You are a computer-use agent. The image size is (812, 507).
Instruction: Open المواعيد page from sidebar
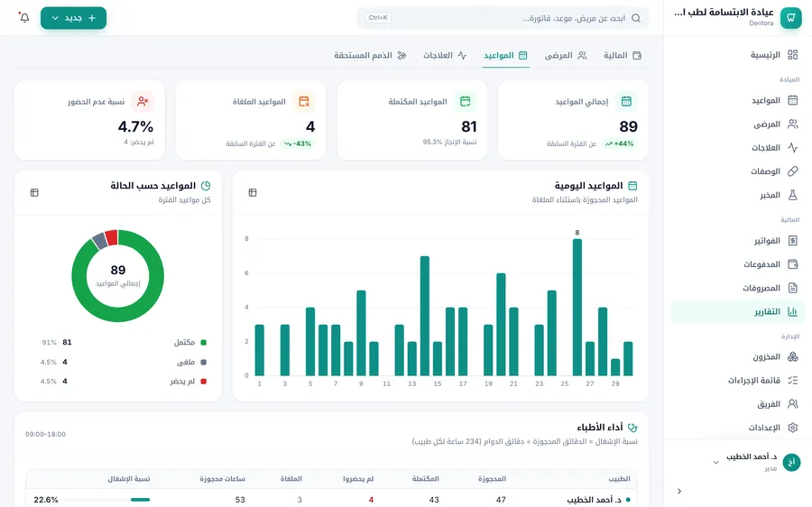[737, 100]
